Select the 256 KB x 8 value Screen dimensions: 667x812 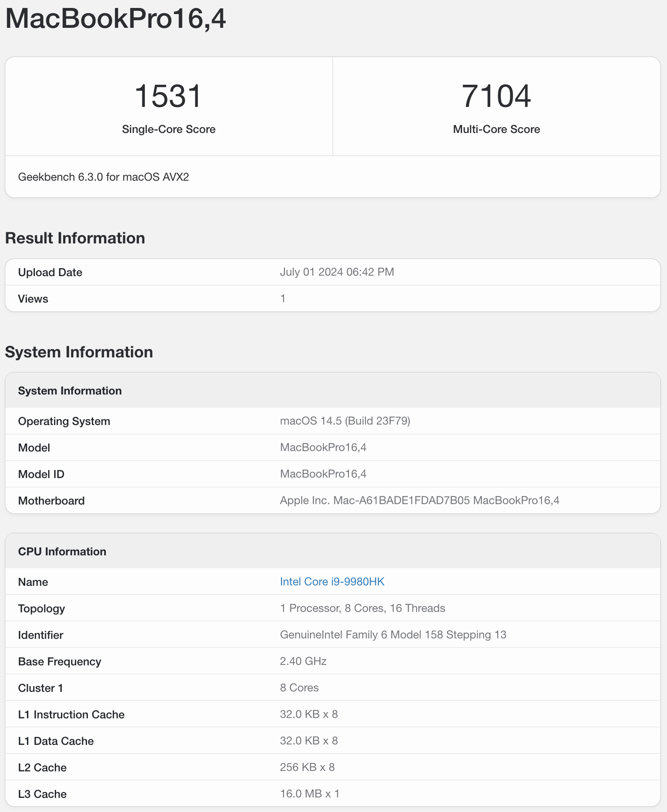click(x=307, y=767)
